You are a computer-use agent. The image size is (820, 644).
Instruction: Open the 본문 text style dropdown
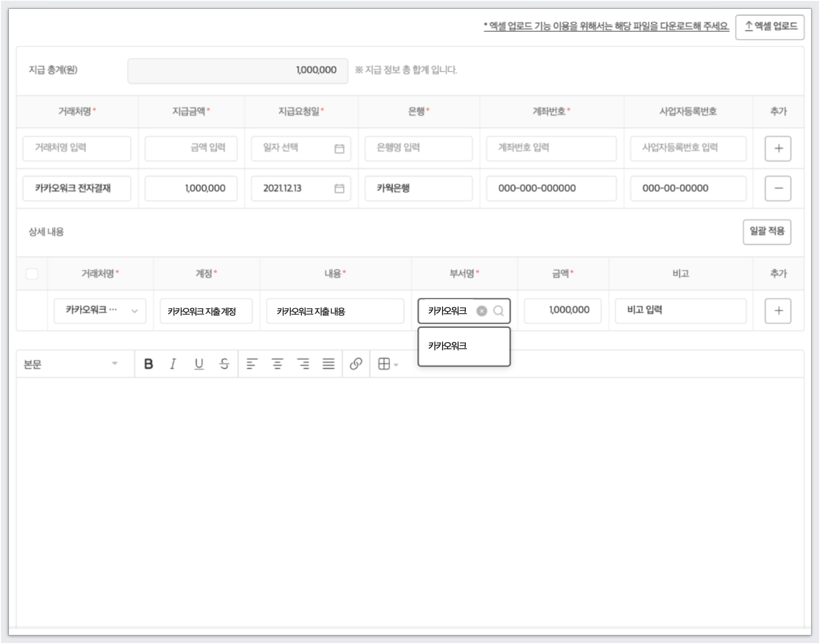[x=72, y=364]
